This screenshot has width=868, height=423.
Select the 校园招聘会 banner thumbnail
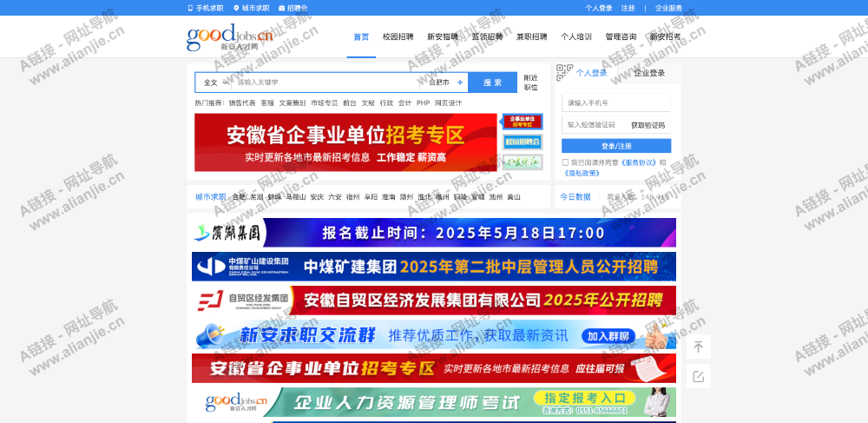click(x=523, y=142)
